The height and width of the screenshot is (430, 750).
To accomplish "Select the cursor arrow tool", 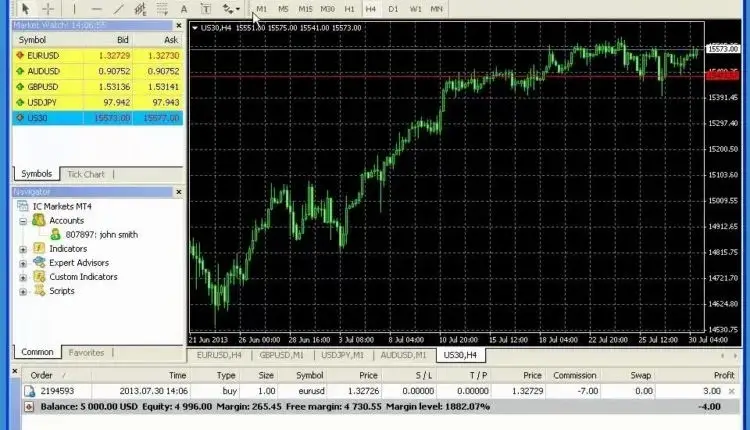I will [27, 9].
